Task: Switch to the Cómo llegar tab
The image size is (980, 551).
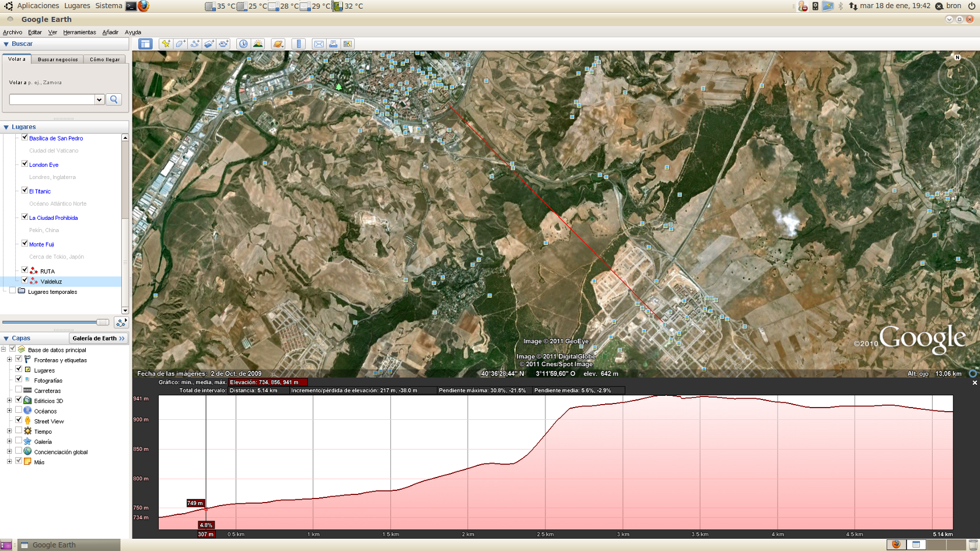Action: coord(104,59)
